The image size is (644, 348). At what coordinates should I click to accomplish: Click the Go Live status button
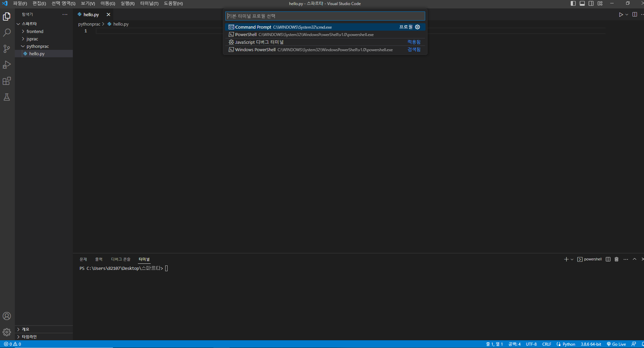coord(616,344)
